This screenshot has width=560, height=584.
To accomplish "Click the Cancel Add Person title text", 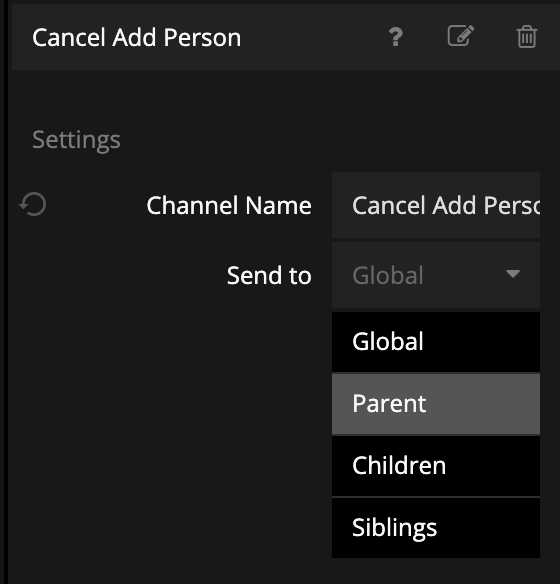I will point(137,38).
